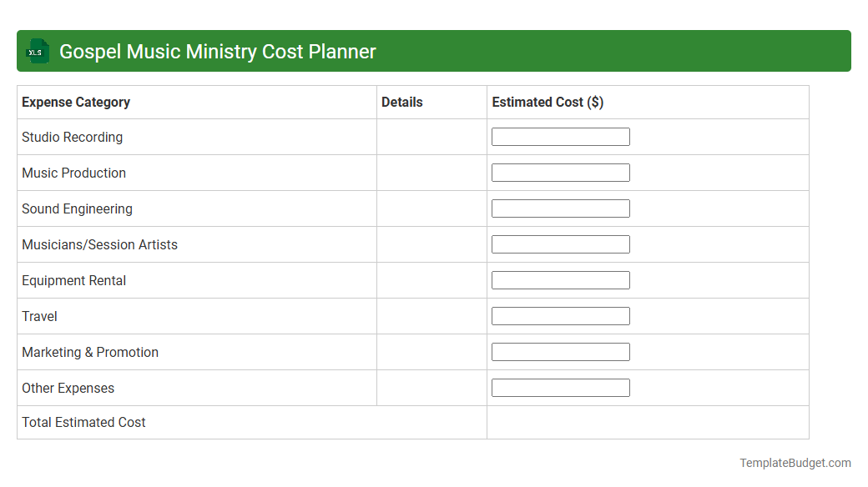The width and height of the screenshot is (868, 487).
Task: Click the green Gospel Music Ministry Cost Planner banner
Action: coord(434,51)
